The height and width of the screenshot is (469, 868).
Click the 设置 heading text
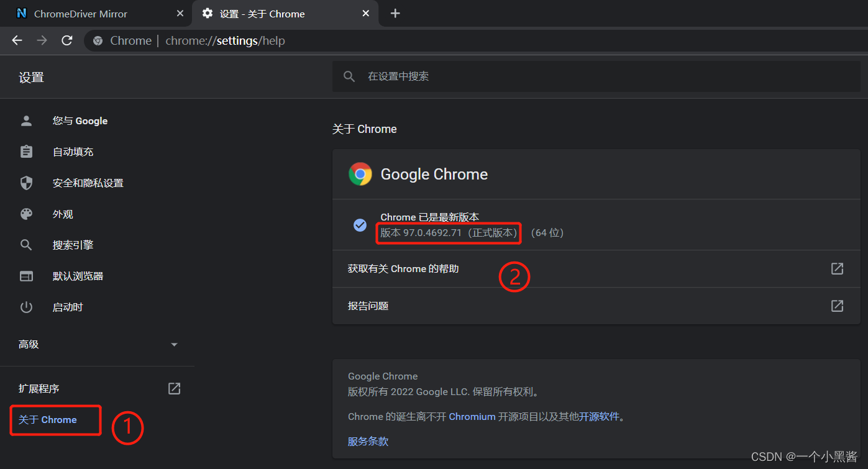32,78
